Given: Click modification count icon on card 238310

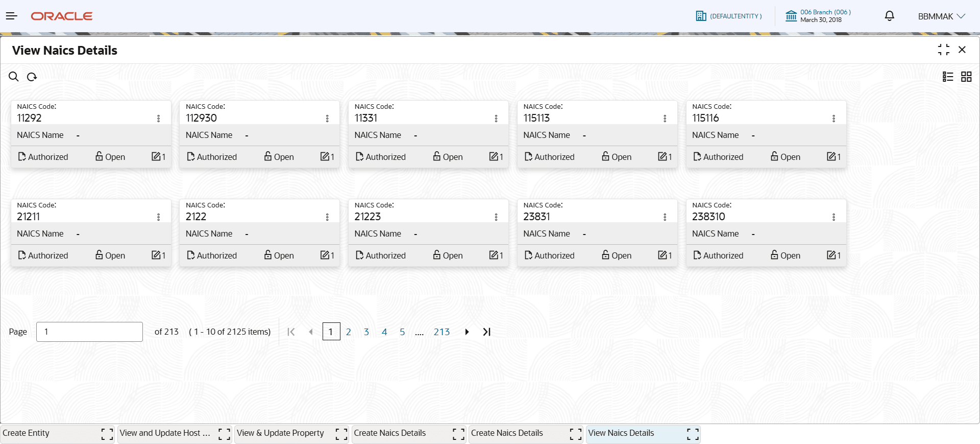Looking at the screenshot, I should pos(831,255).
